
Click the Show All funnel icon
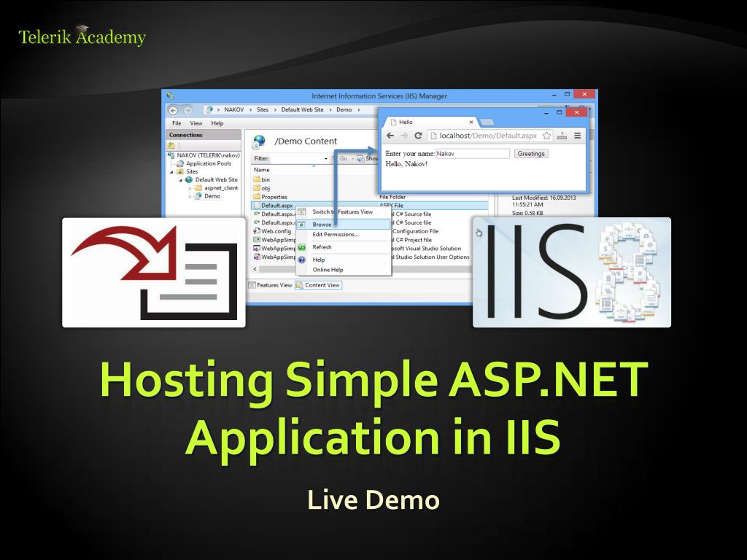click(360, 158)
